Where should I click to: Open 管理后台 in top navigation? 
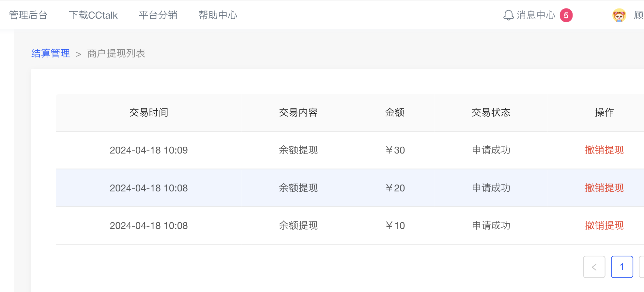tap(28, 15)
